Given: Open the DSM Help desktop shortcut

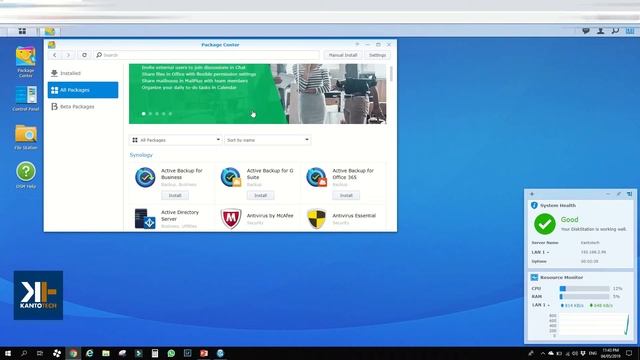Looking at the screenshot, I should [26, 175].
